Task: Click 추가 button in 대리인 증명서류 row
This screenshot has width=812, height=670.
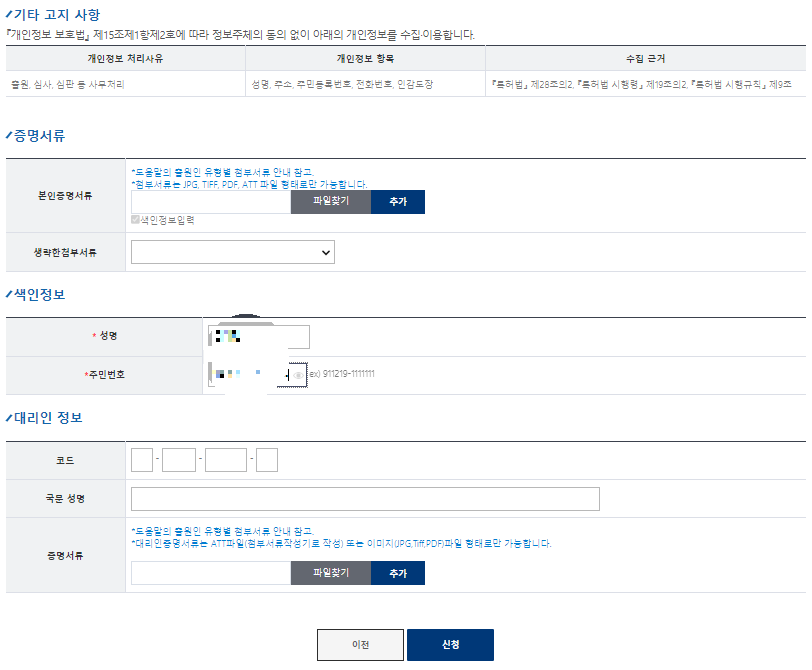Action: coord(398,573)
